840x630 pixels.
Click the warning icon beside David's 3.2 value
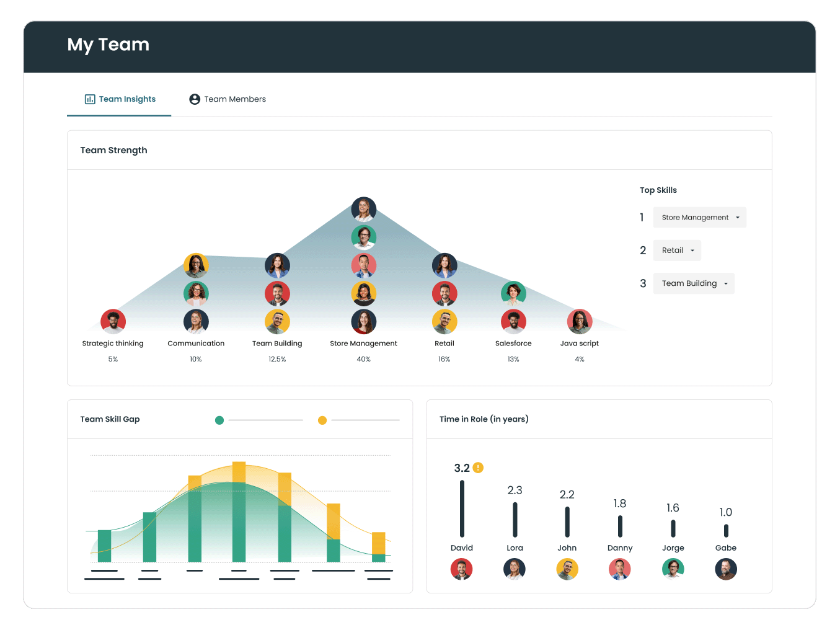(478, 468)
